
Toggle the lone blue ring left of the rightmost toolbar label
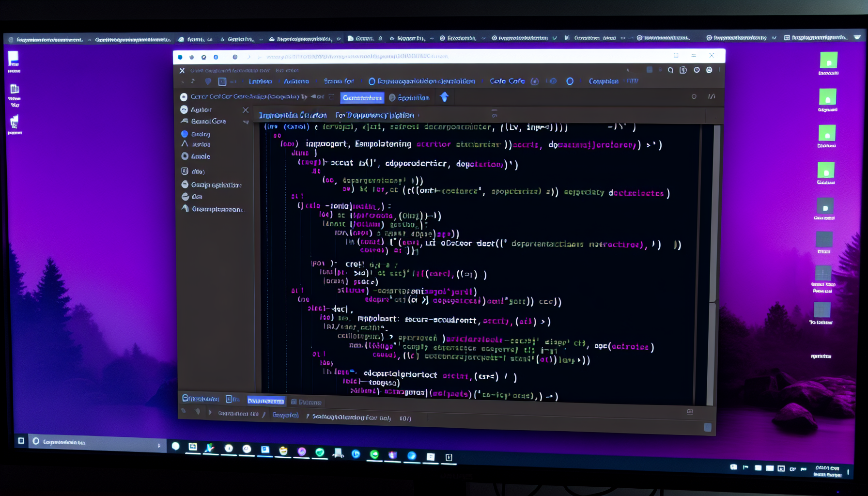point(570,81)
